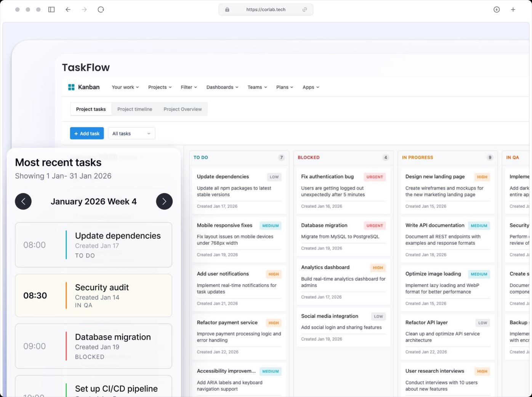Open the Add user notifications card

click(239, 288)
